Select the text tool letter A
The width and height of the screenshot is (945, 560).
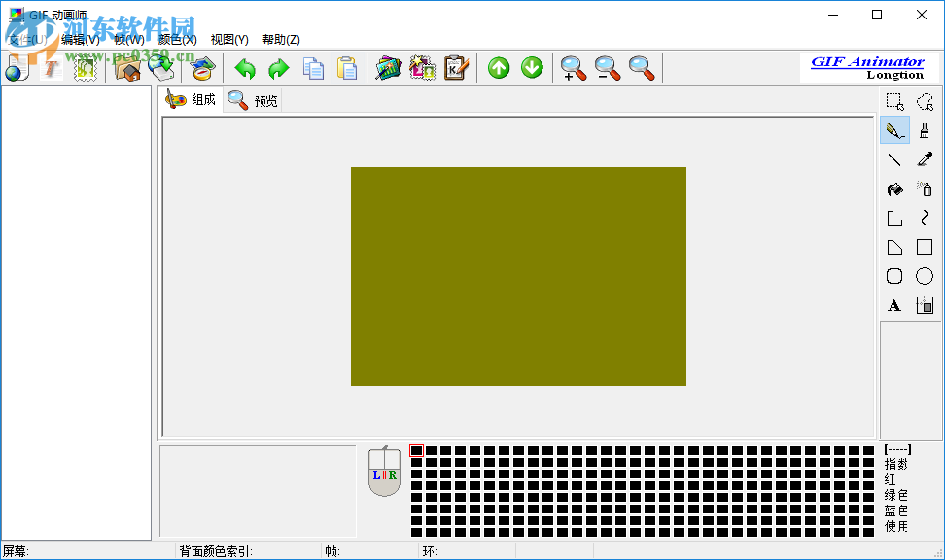click(894, 306)
